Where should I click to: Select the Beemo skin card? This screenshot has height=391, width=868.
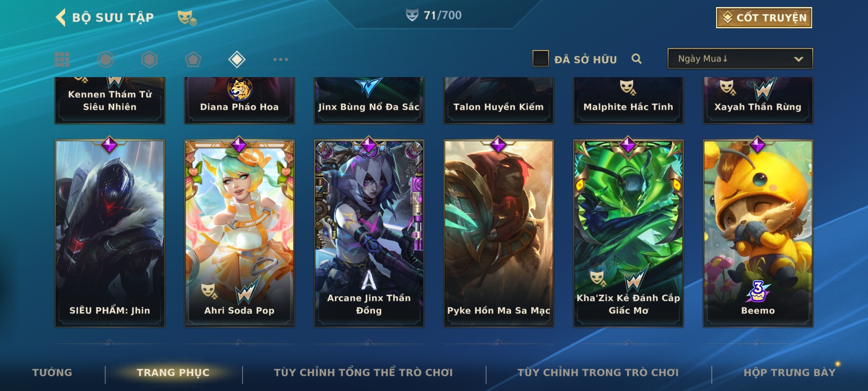tap(758, 233)
